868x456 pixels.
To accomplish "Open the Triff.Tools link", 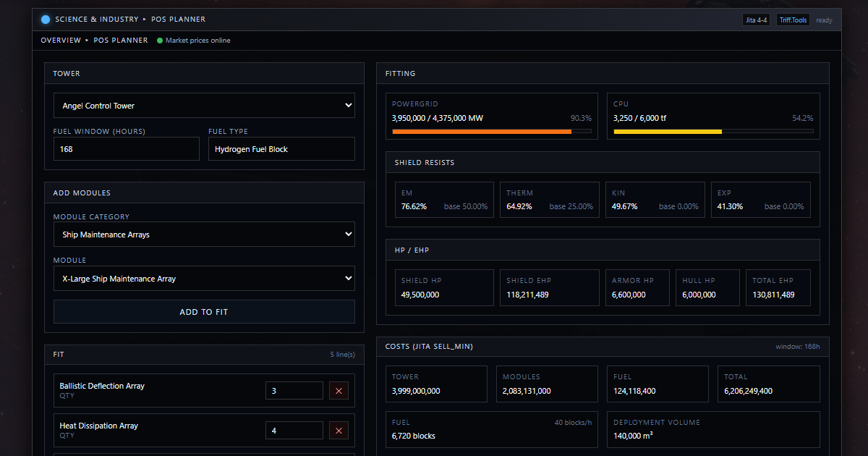I will click(x=793, y=20).
